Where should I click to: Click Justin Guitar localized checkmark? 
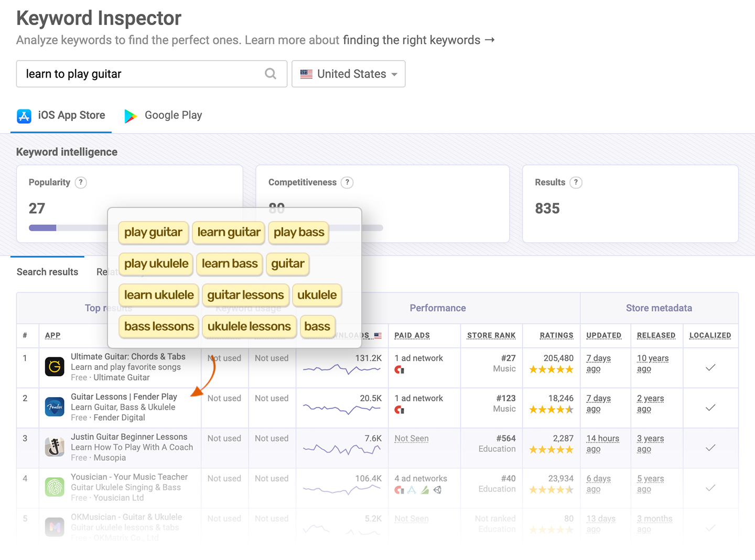pos(710,447)
